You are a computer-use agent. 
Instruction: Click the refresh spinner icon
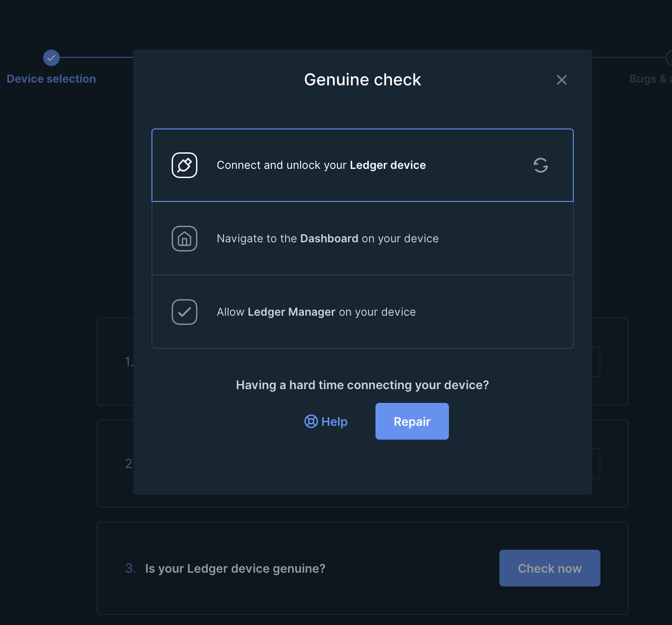click(541, 165)
